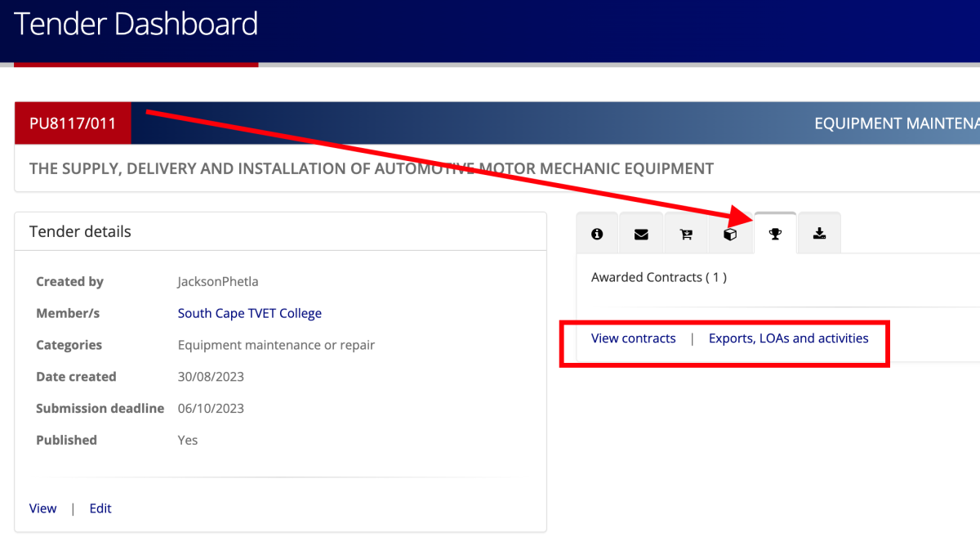Select the trophy awarded contracts tab
Viewport: 980px width, 546px height.
point(775,234)
